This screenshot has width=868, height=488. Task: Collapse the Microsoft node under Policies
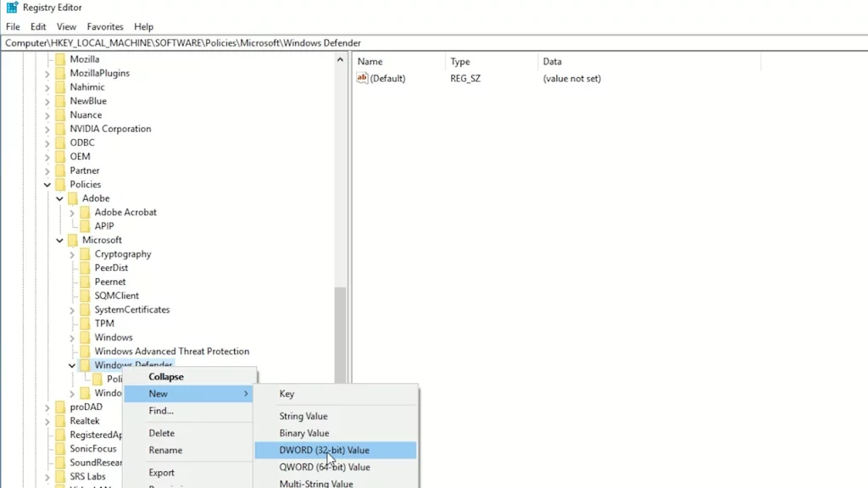tap(59, 240)
